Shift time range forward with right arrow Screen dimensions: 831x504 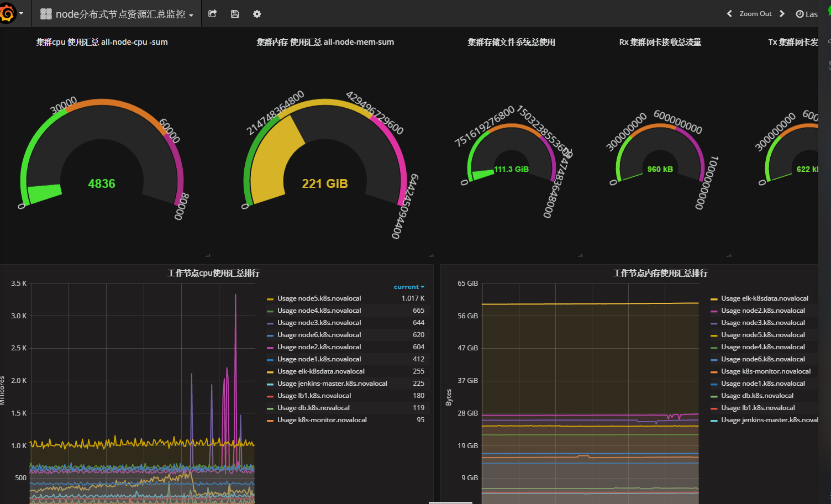(x=782, y=14)
